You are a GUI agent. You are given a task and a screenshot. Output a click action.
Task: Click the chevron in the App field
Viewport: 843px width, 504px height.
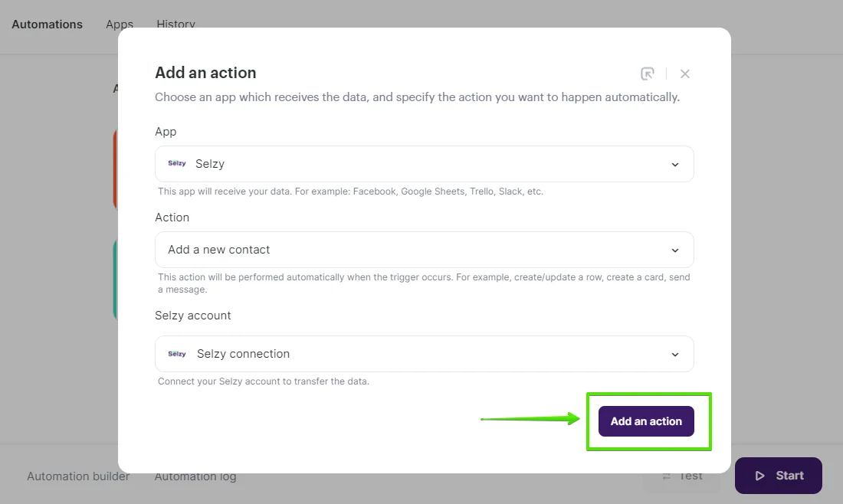[x=675, y=164]
